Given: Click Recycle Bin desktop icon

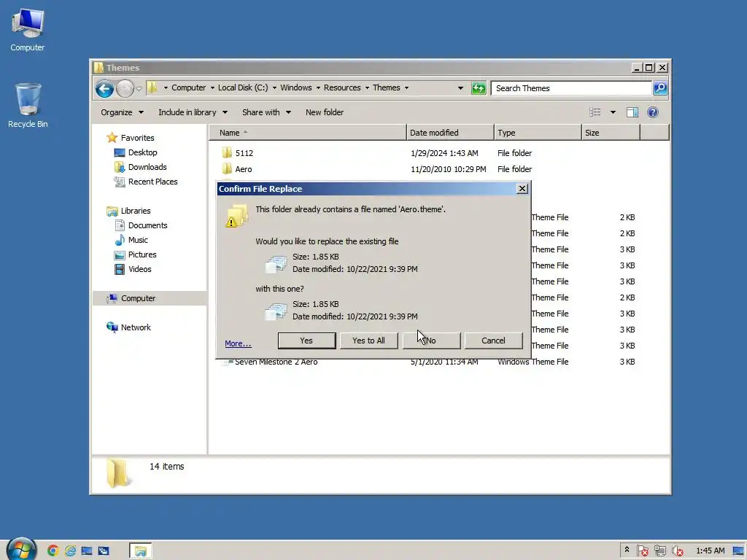Looking at the screenshot, I should [28, 106].
